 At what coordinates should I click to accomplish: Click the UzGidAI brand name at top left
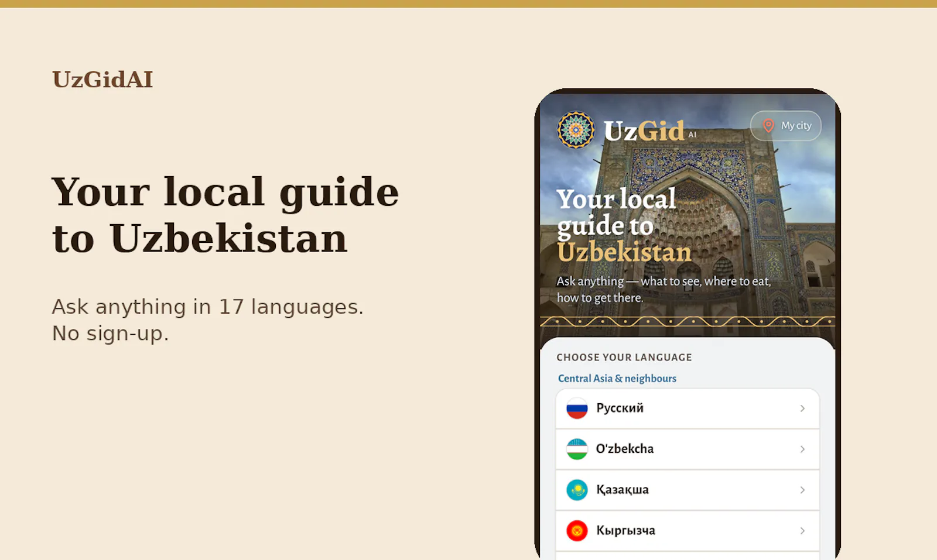(102, 80)
